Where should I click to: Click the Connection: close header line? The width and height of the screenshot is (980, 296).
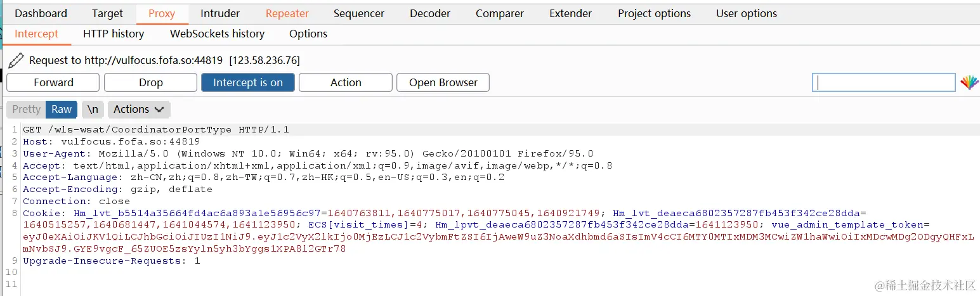(x=77, y=201)
